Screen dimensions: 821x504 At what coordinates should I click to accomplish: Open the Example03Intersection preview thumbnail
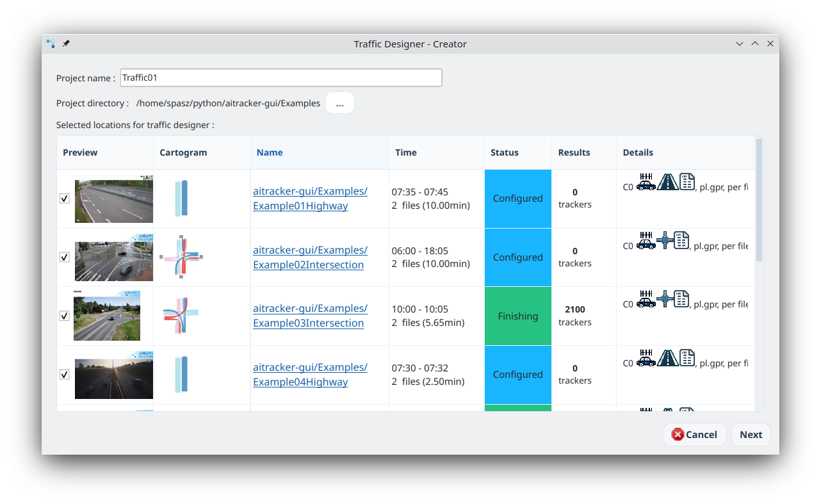pos(107,316)
